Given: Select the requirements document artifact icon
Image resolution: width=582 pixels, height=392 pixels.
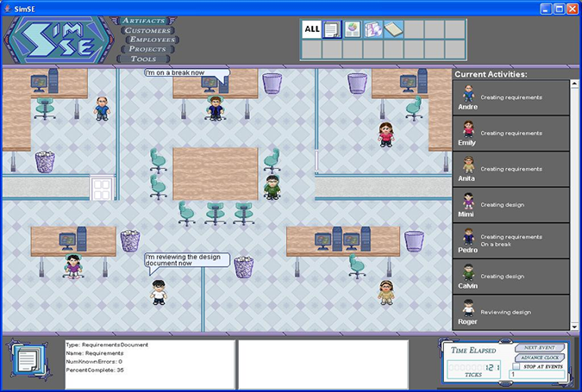Looking at the screenshot, I should (x=332, y=29).
